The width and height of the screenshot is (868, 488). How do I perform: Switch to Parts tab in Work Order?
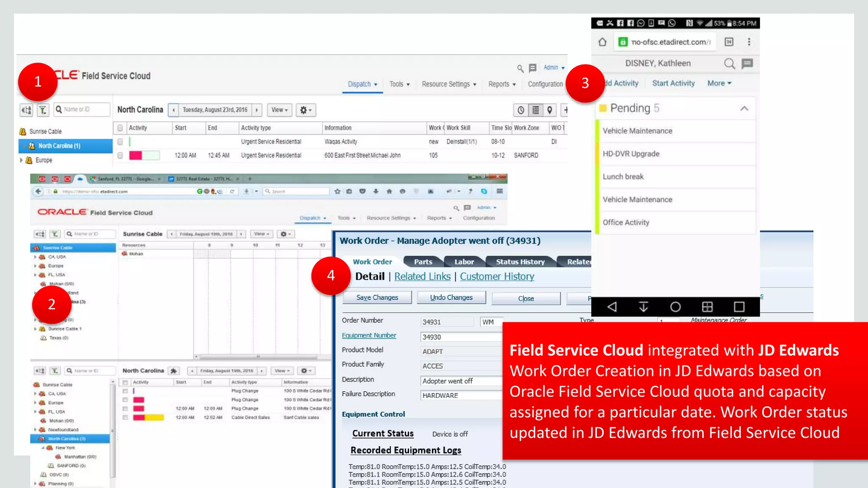(x=423, y=262)
